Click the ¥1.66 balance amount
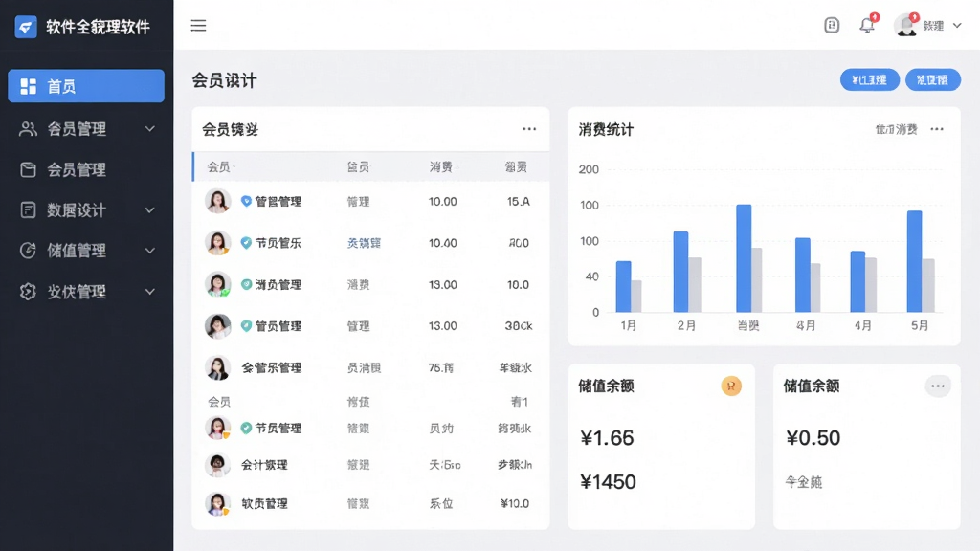The height and width of the screenshot is (551, 980). click(607, 438)
